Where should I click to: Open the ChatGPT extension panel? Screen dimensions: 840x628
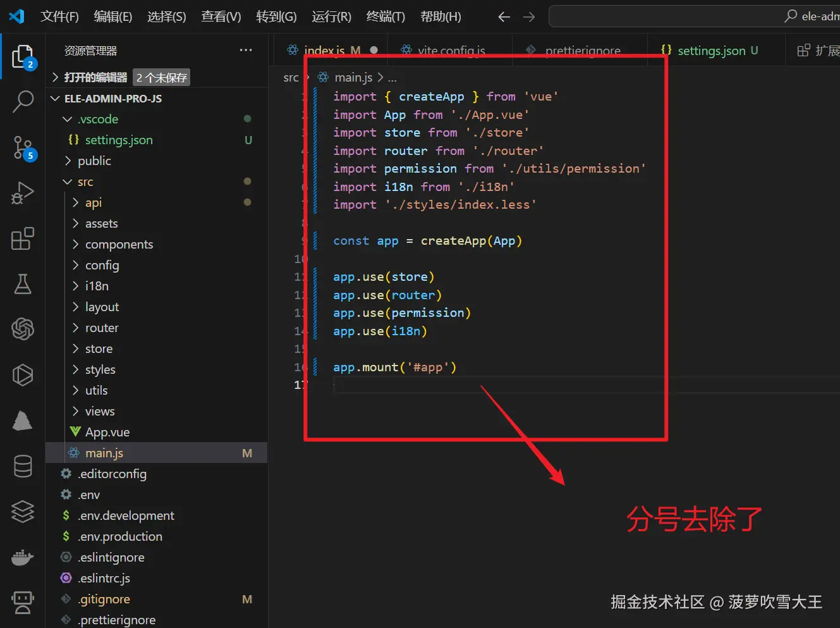click(23, 329)
